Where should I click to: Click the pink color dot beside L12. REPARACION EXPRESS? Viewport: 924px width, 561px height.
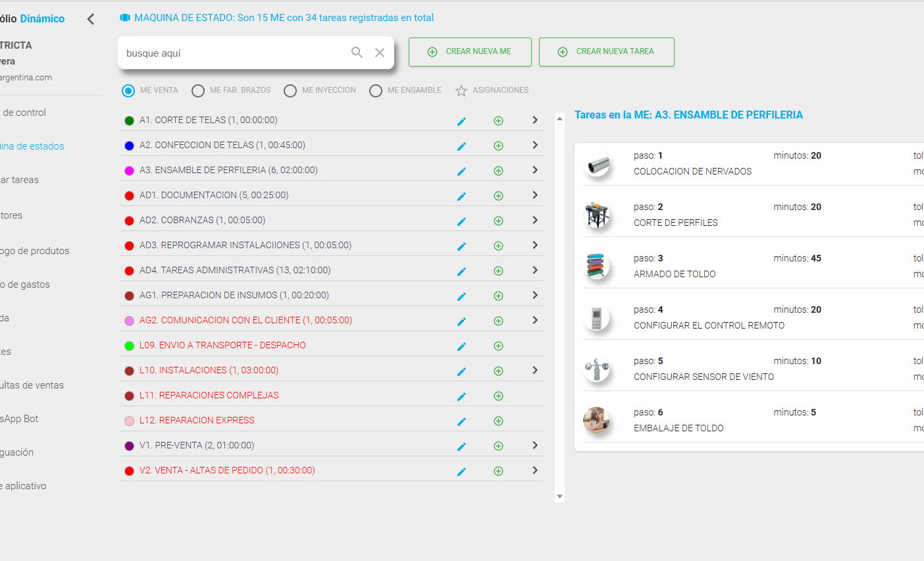point(129,420)
